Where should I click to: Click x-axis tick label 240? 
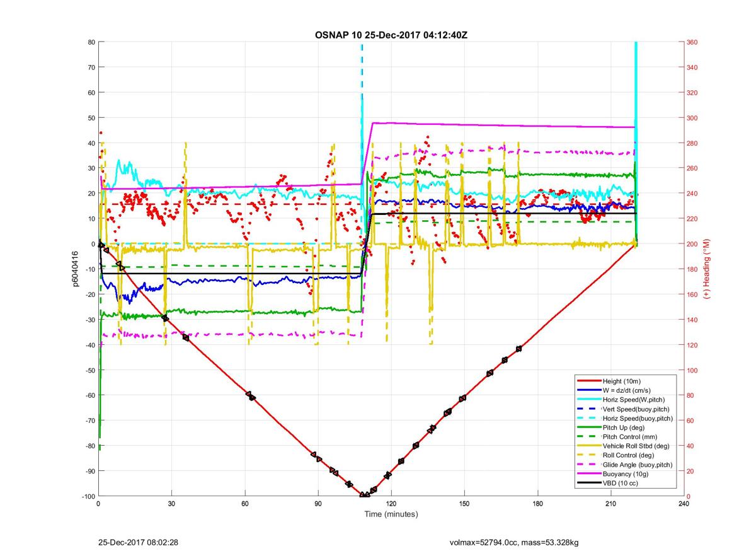[x=684, y=504]
